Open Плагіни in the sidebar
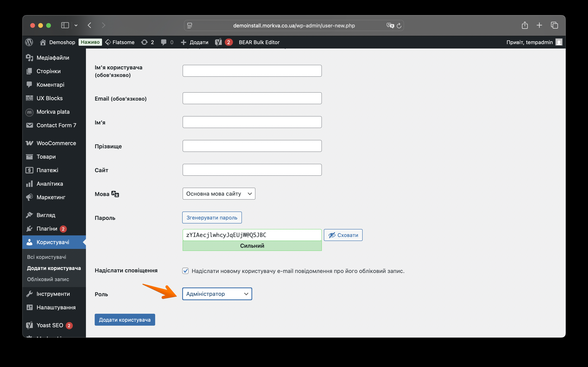This screenshot has width=588, height=367. click(54, 229)
